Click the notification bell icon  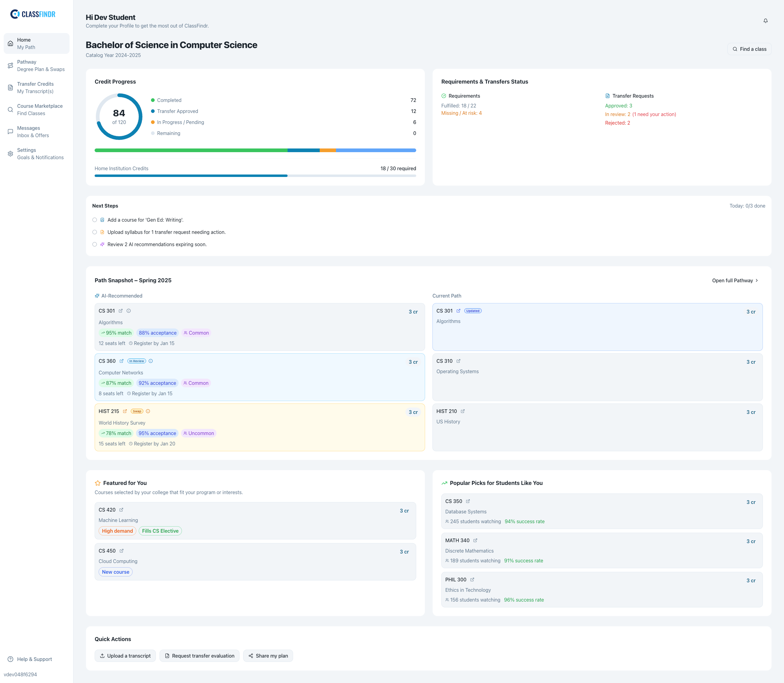(765, 21)
